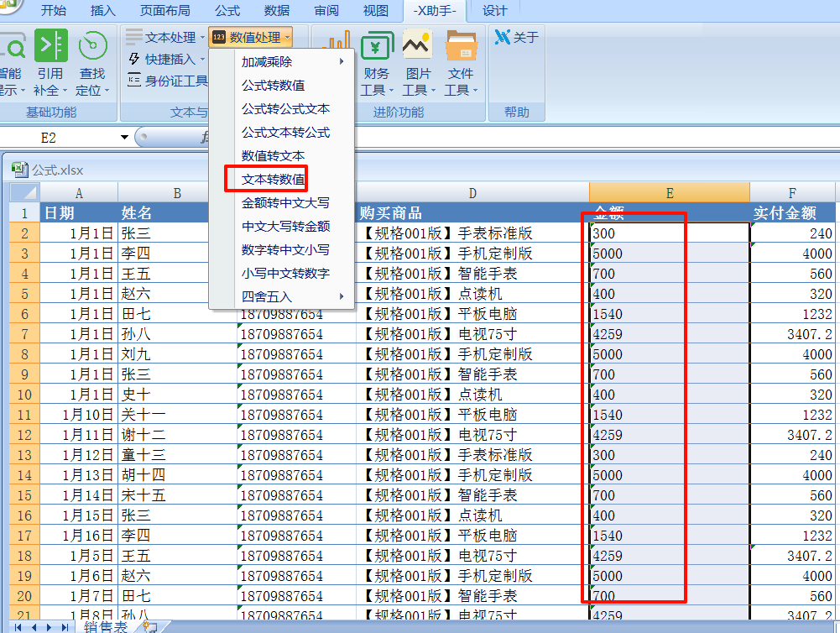Click the 快捷插入 lightning icon
The width and height of the screenshot is (840, 633).
point(134,59)
